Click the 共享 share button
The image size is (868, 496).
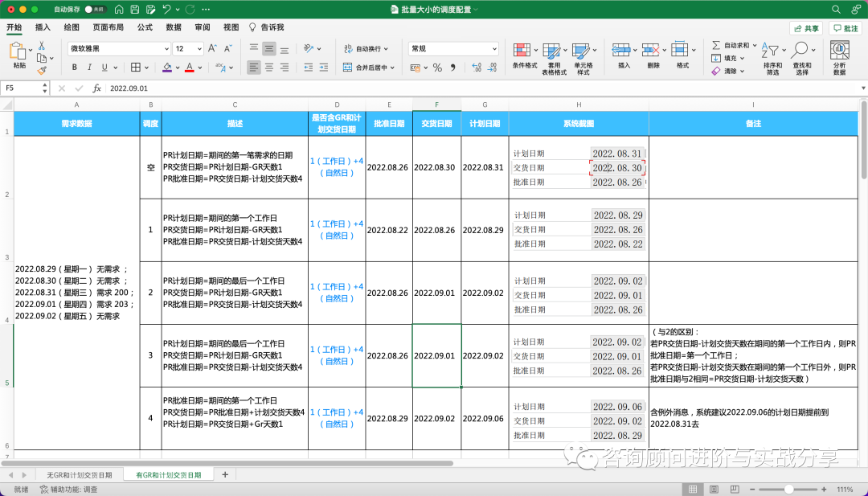(x=806, y=28)
